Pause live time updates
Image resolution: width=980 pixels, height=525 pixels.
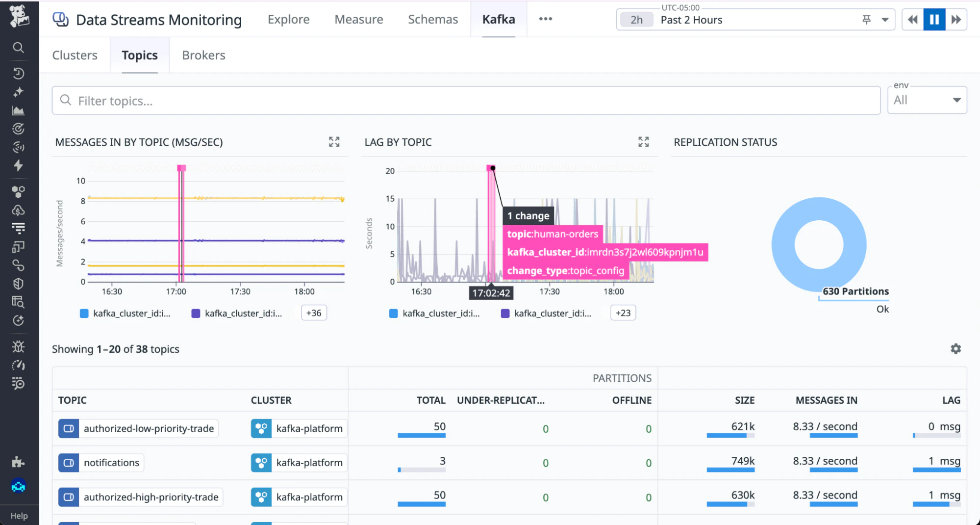pos(934,20)
